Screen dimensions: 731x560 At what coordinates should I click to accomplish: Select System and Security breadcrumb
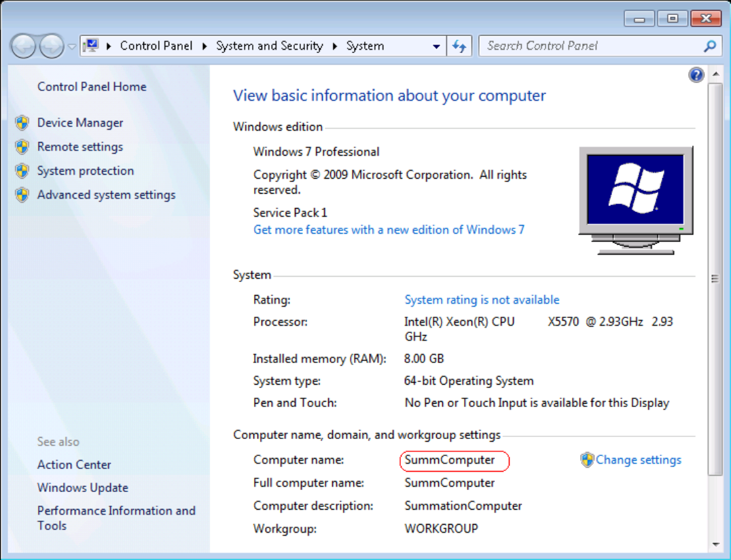(x=269, y=46)
